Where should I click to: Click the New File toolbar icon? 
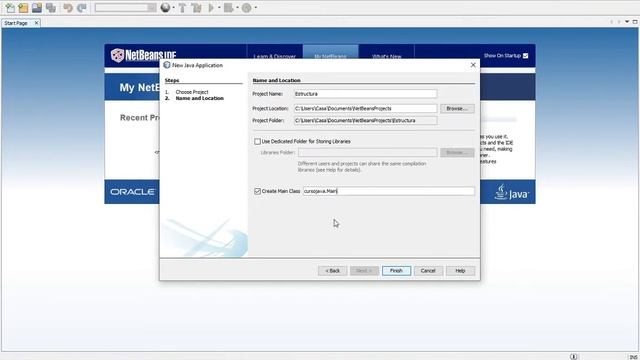[x=10, y=8]
